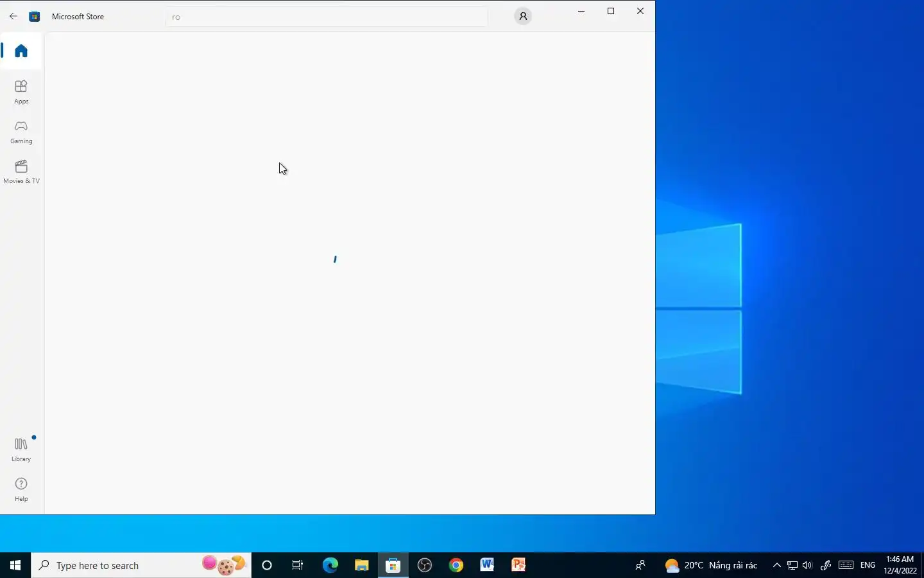The width and height of the screenshot is (924, 578).
Task: Open the People icon in the taskbar
Action: [x=640, y=565]
